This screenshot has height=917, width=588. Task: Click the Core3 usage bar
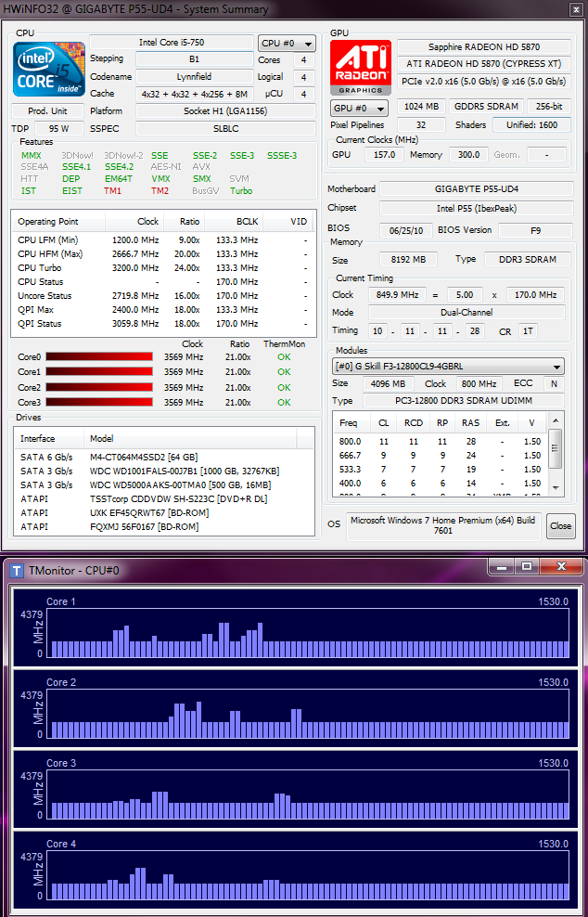pyautogui.click(x=99, y=403)
